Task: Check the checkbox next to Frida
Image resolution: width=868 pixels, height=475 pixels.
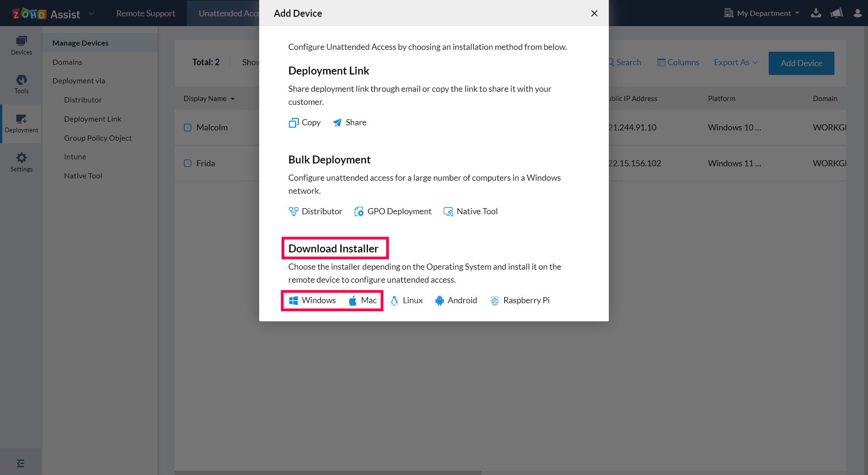Action: [187, 163]
